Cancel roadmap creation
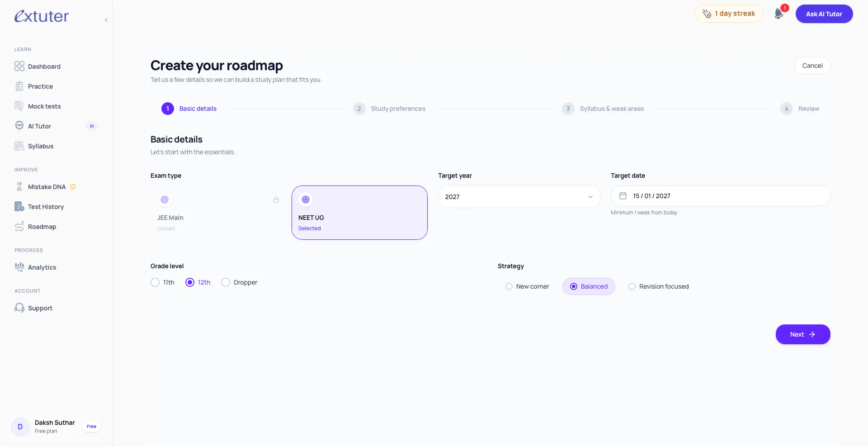 click(812, 66)
